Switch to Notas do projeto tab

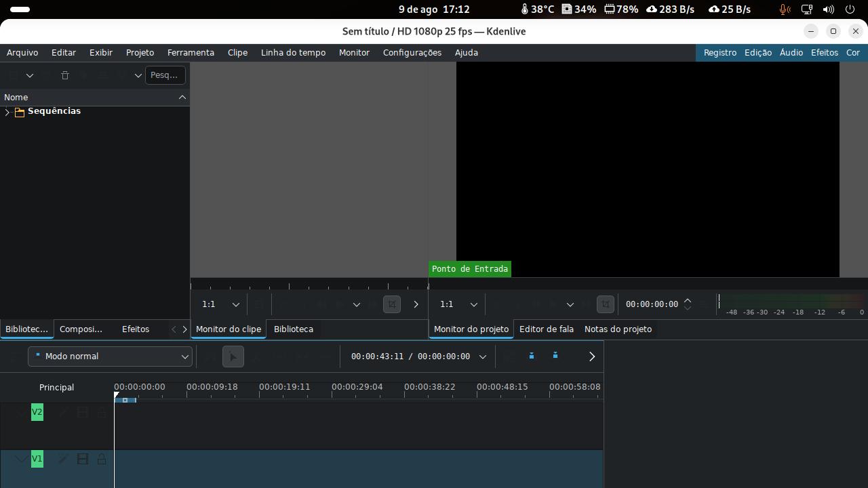point(618,329)
